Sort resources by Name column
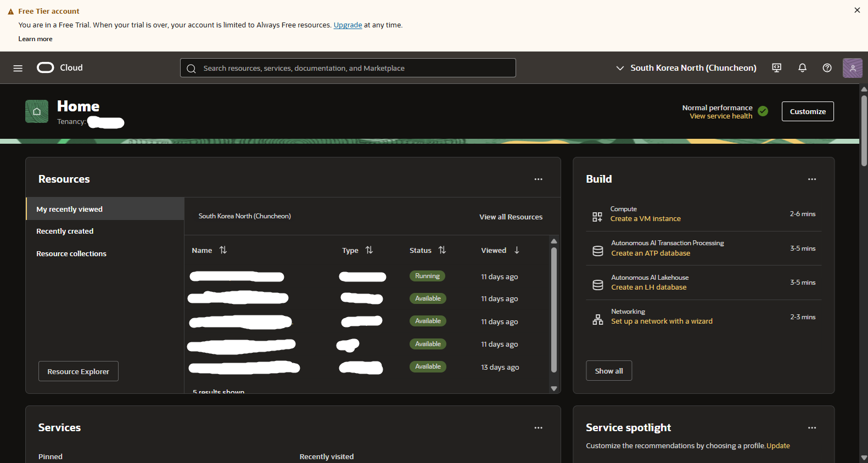 pos(223,250)
